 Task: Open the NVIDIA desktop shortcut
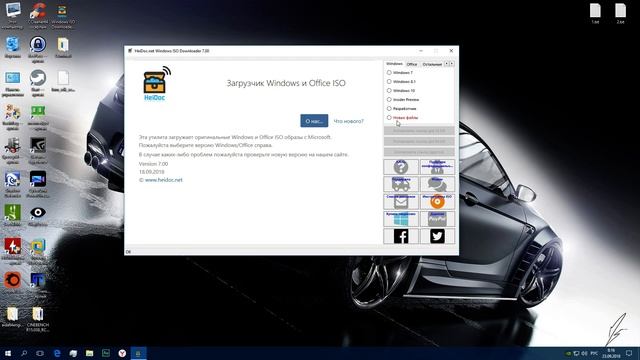coord(38,150)
